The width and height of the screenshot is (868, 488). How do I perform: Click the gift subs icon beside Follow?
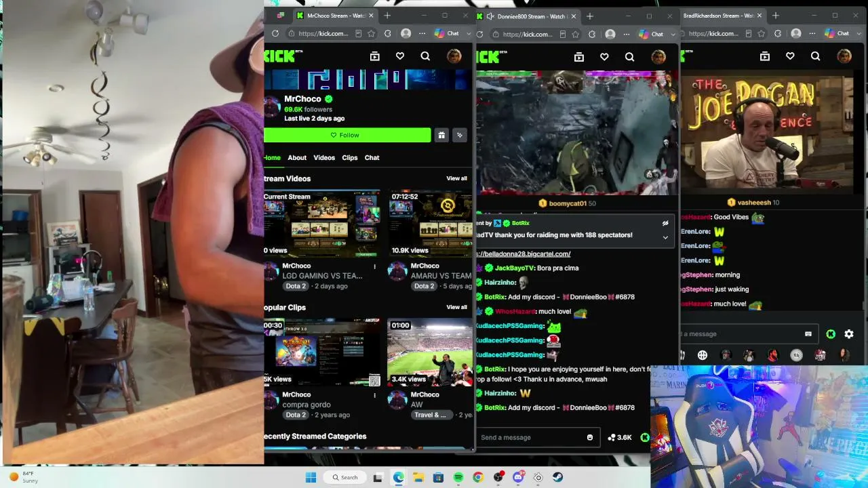441,135
